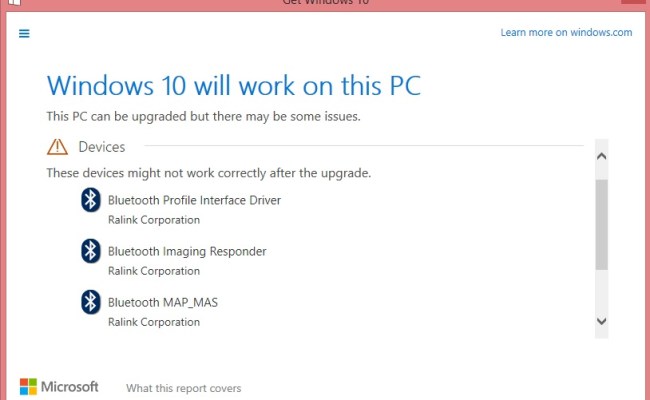Click the 'These devices might not work' notice
This screenshot has width=650, height=400.
[x=209, y=173]
